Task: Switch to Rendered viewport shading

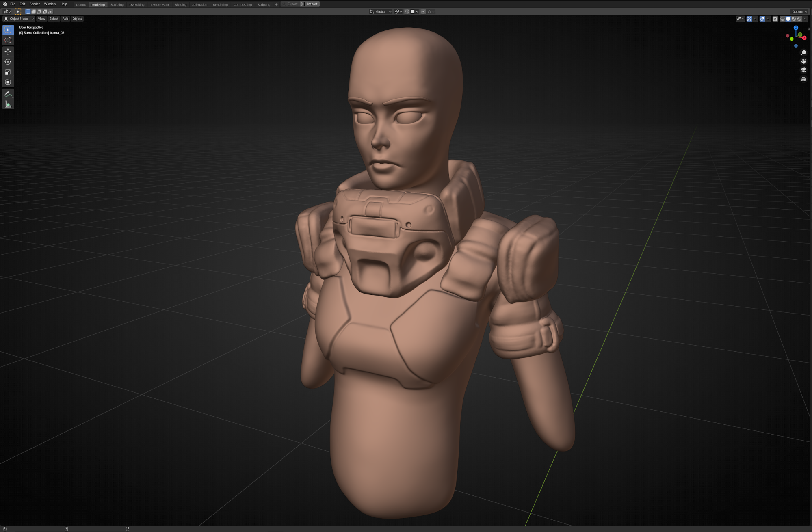Action: click(799, 19)
